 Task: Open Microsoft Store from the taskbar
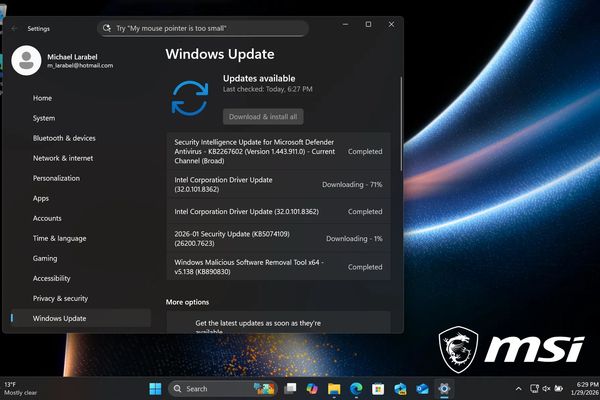(x=378, y=389)
